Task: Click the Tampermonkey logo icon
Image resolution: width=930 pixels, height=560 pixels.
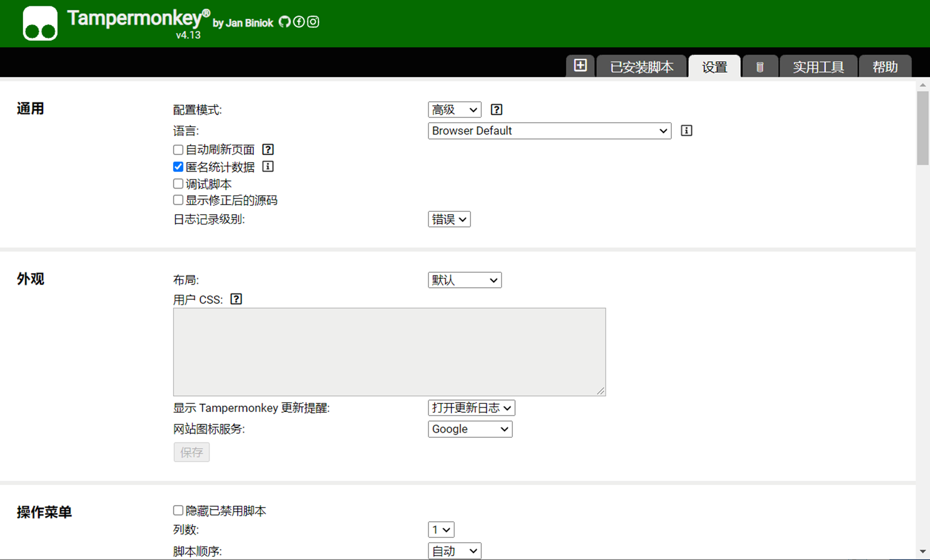Action: [40, 24]
